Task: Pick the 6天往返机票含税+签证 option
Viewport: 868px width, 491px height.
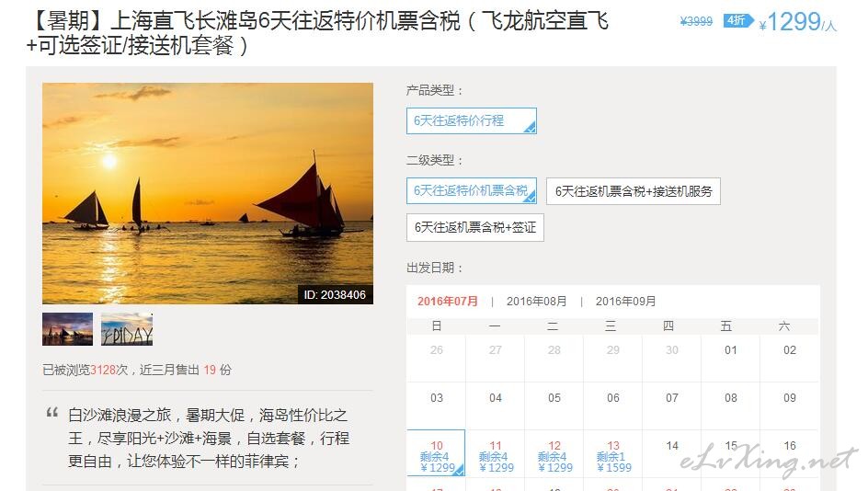Action: tap(475, 227)
